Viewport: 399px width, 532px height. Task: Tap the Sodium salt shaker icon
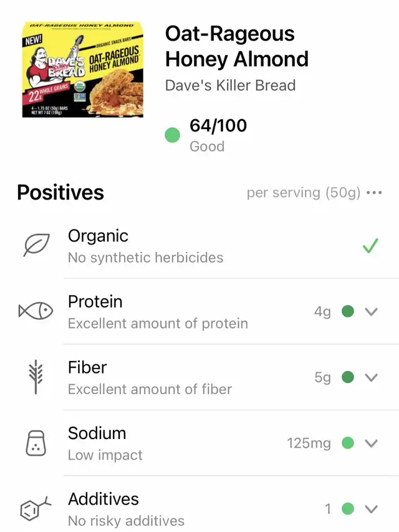[36, 443]
